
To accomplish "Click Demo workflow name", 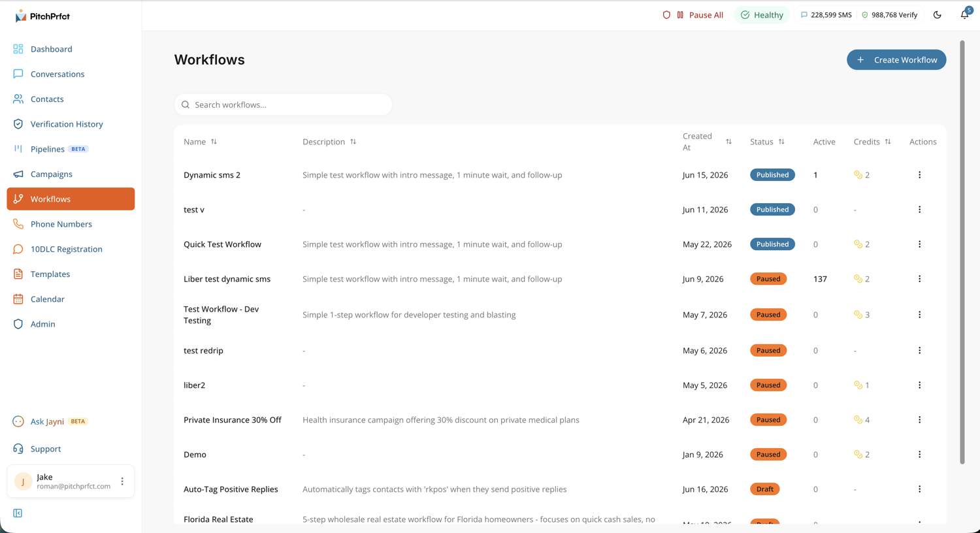I will click(195, 455).
